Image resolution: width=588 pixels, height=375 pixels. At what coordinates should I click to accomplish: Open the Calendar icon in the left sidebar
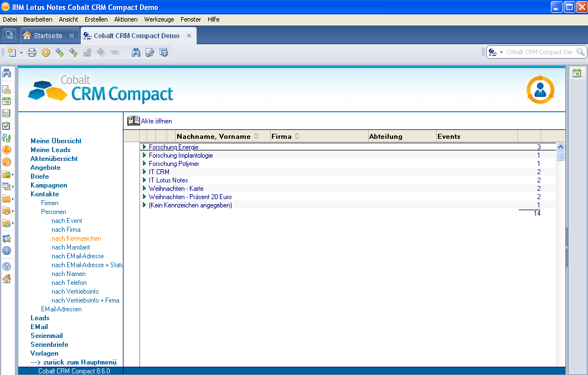7,101
